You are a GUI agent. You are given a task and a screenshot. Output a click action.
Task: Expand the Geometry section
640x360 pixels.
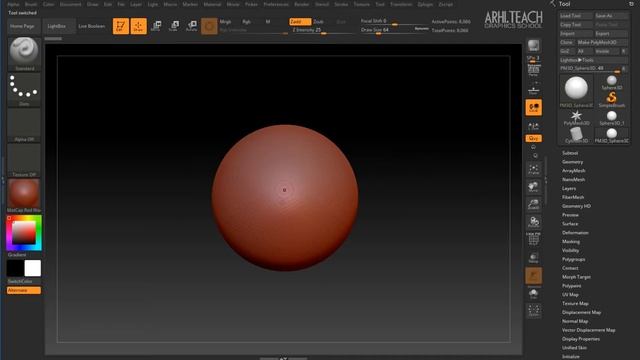[572, 162]
